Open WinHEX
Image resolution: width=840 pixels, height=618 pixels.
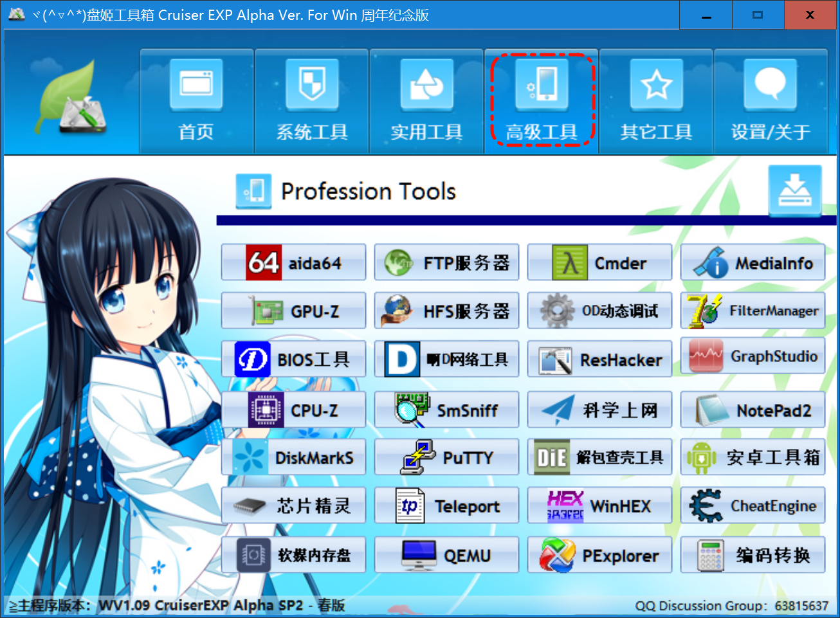point(599,505)
